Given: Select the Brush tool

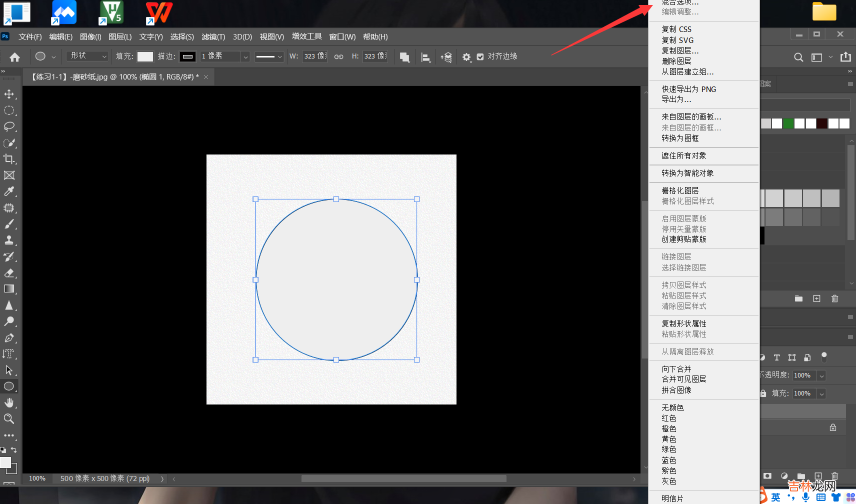Looking at the screenshot, I should click(x=9, y=224).
